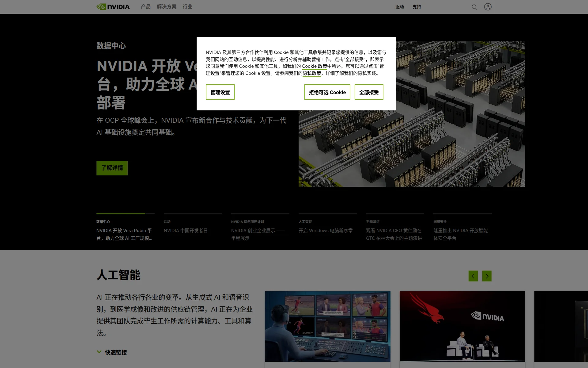The width and height of the screenshot is (588, 368).
Task: Open the user account icon
Action: (488, 7)
